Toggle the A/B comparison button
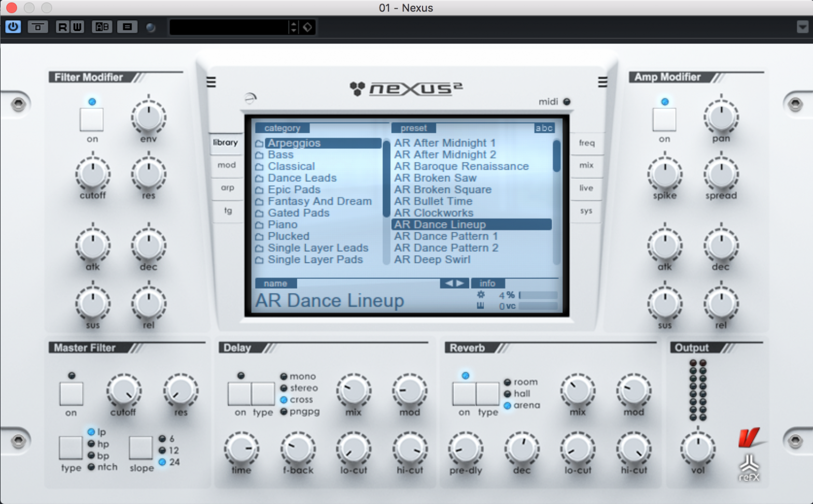 [x=102, y=27]
